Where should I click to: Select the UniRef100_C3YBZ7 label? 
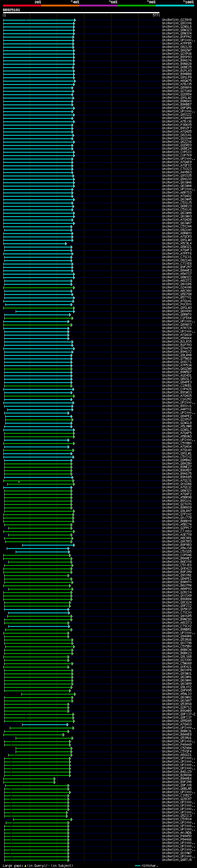177,795
